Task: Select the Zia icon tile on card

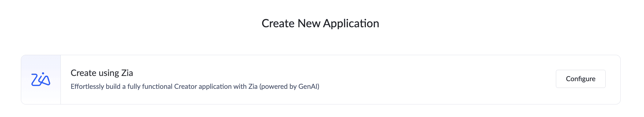Action: [x=41, y=80]
